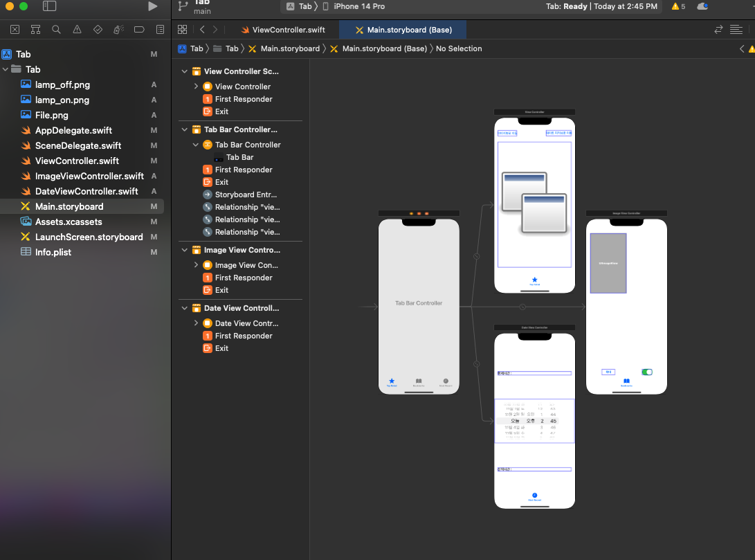Click the editor options swap-arrows icon
The width and height of the screenshot is (755, 560).
click(x=718, y=29)
